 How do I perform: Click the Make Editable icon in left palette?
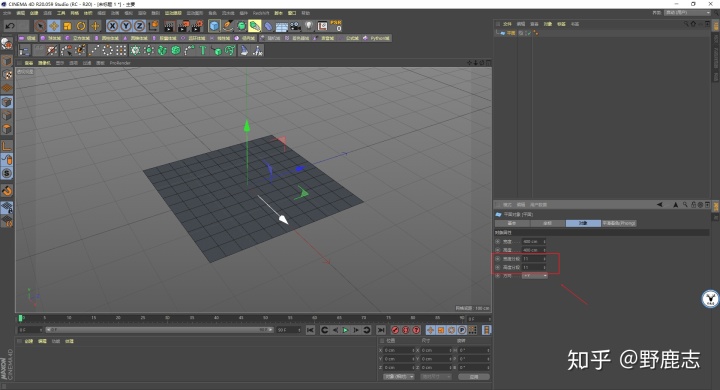coord(6,44)
